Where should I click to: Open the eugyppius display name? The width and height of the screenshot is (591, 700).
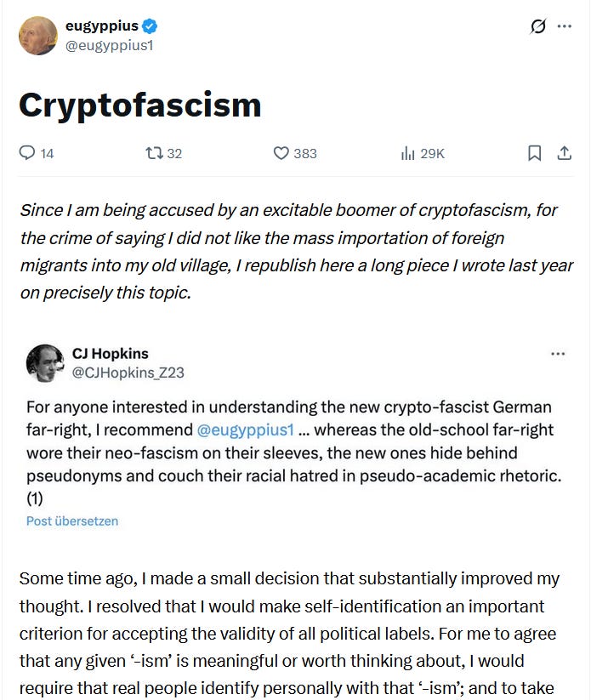pyautogui.click(x=102, y=26)
